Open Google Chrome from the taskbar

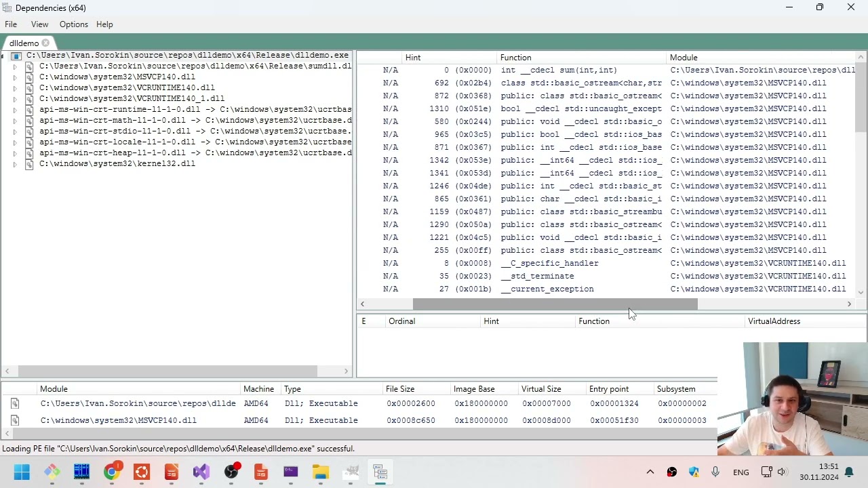(112, 472)
